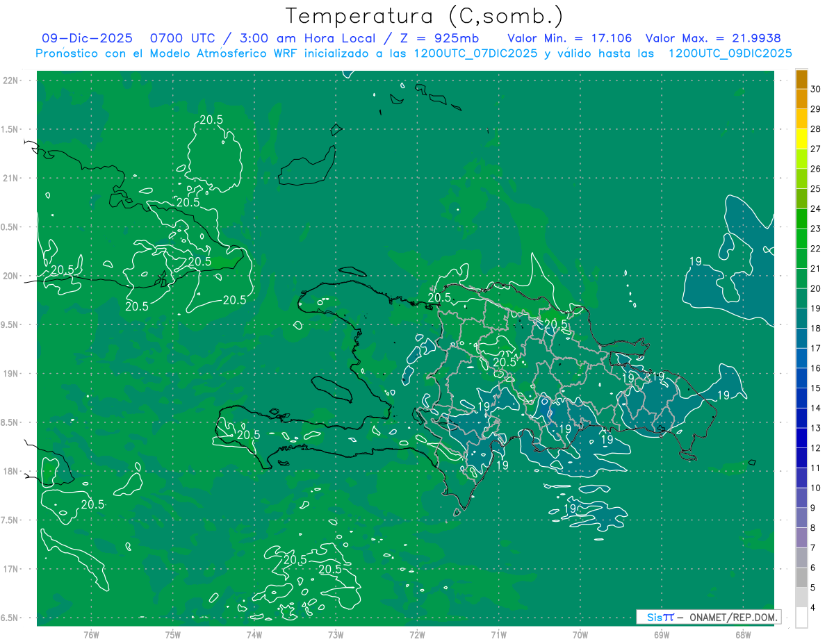Click the '76W' longitude axis label

click(91, 635)
